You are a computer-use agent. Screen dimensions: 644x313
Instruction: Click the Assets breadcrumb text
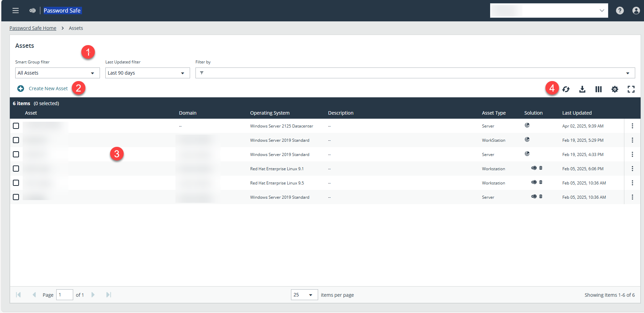click(x=76, y=28)
